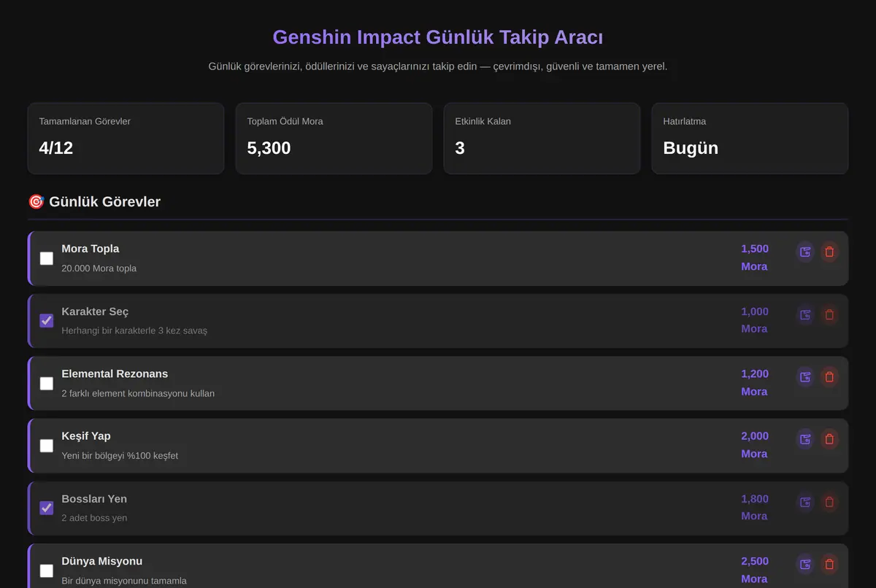Click the Genshin Impact Günlük Takip Aracı title
The width and height of the screenshot is (876, 588).
pyautogui.click(x=438, y=37)
